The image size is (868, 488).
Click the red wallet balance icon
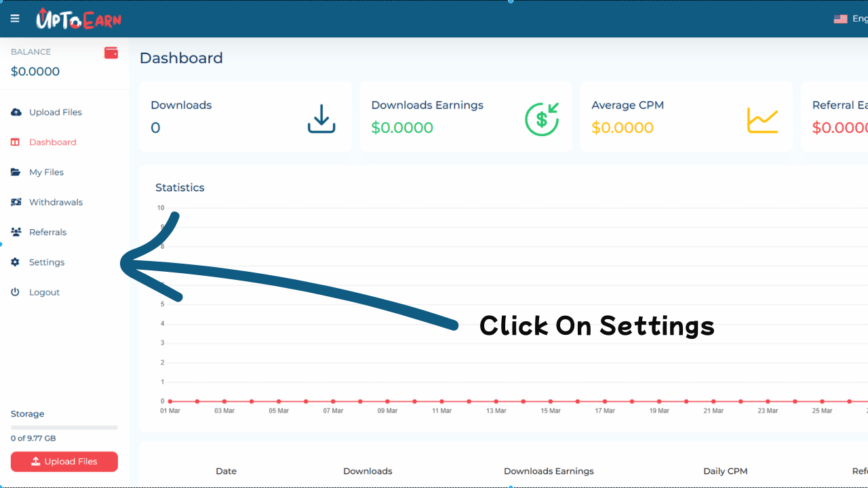[x=111, y=53]
